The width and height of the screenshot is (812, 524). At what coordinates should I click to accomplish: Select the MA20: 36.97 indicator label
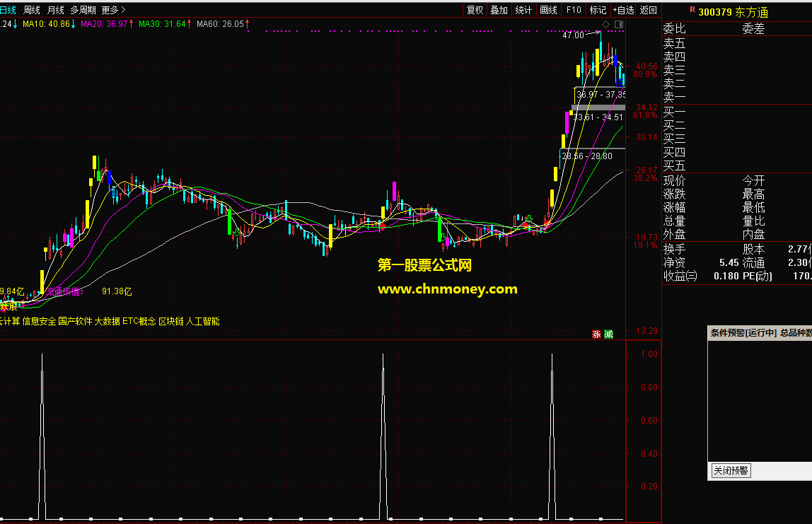(107, 24)
